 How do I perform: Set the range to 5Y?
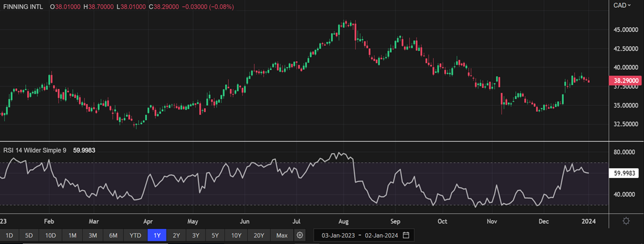point(215,236)
